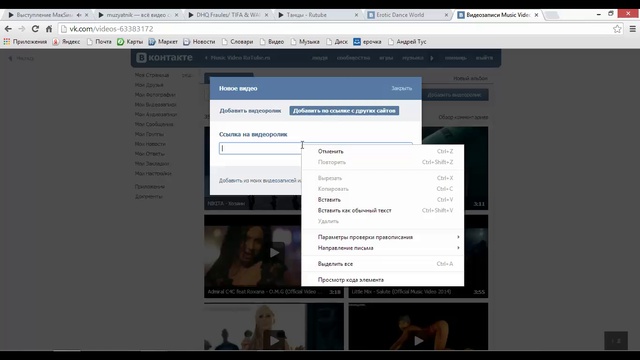Image resolution: width=640 pixels, height=360 pixels.
Task: Open the ерочка bookmark
Action: tap(367, 42)
